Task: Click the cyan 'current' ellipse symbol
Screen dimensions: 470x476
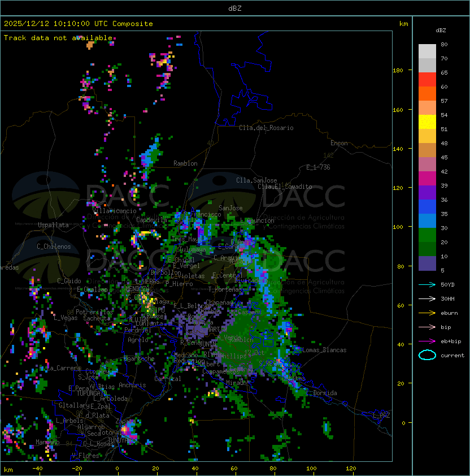Action: (x=427, y=355)
